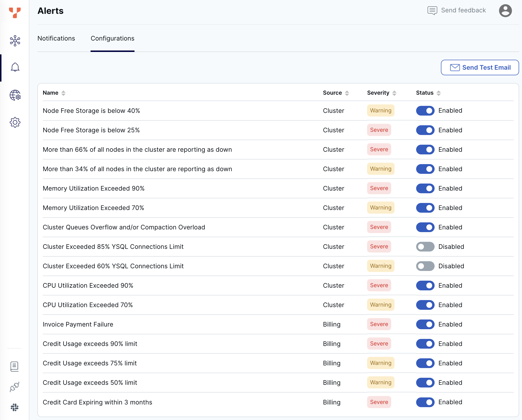The image size is (522, 420).
Task: Disable Node Free Storage below 40% alert
Action: tap(425, 111)
